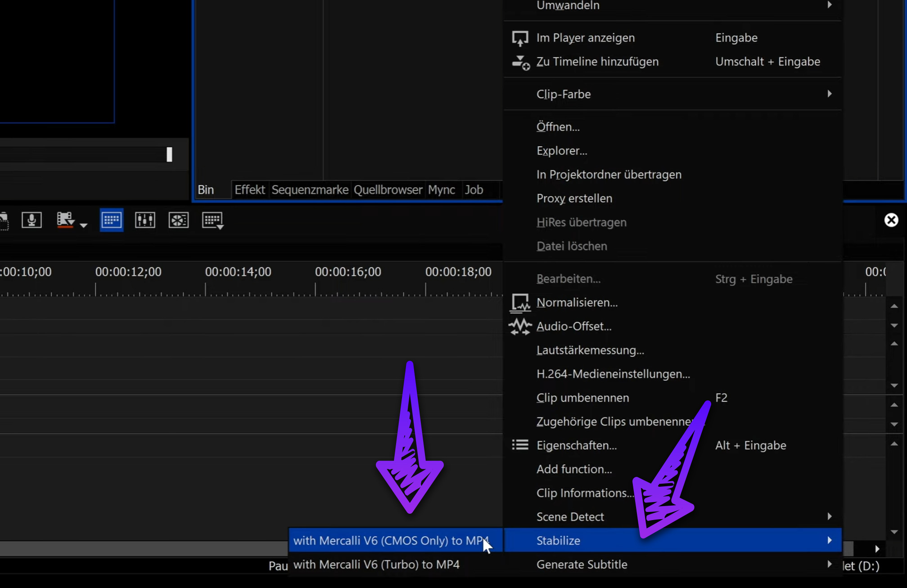Screen dimensions: 907x588
Task: Click the Audio-Offset waveform icon
Action: (x=520, y=327)
